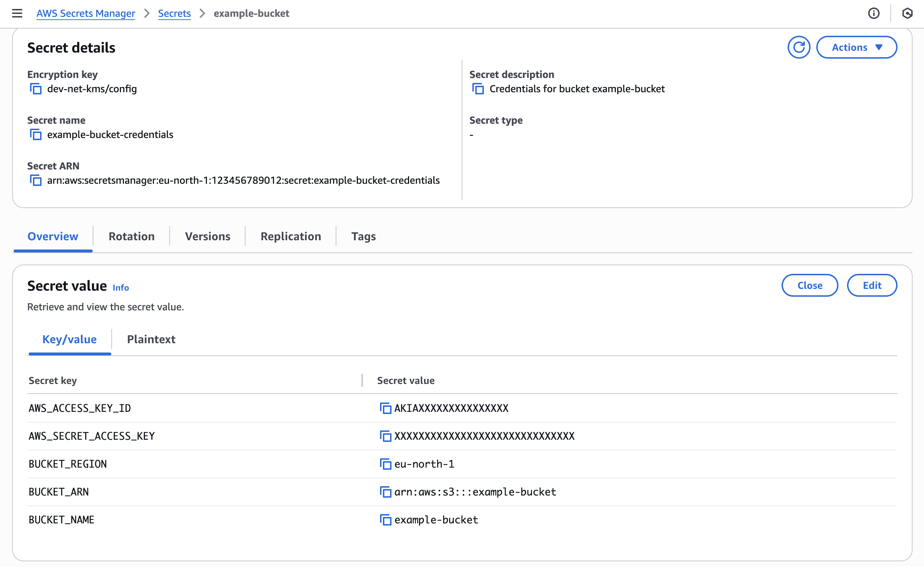Copy the secret name example-bucket-credentials

pyautogui.click(x=36, y=135)
